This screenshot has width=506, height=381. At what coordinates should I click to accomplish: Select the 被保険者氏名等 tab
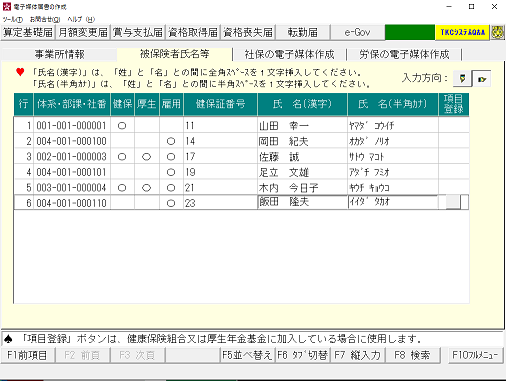pyautogui.click(x=174, y=54)
